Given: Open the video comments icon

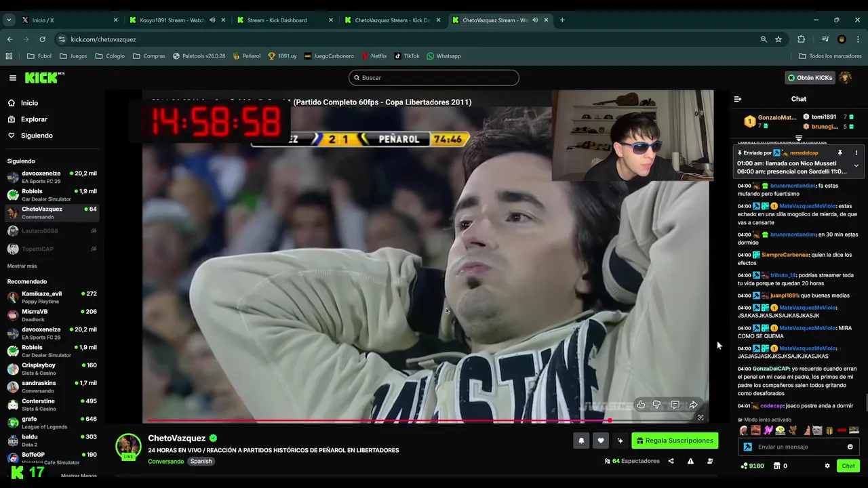Looking at the screenshot, I should (x=675, y=405).
